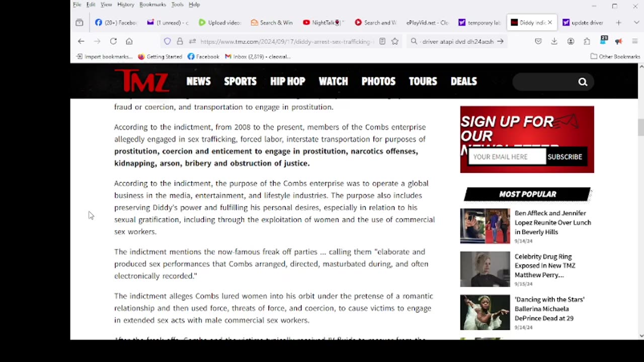The height and width of the screenshot is (362, 644).
Task: Open the PHOTOS section
Action: point(378,81)
